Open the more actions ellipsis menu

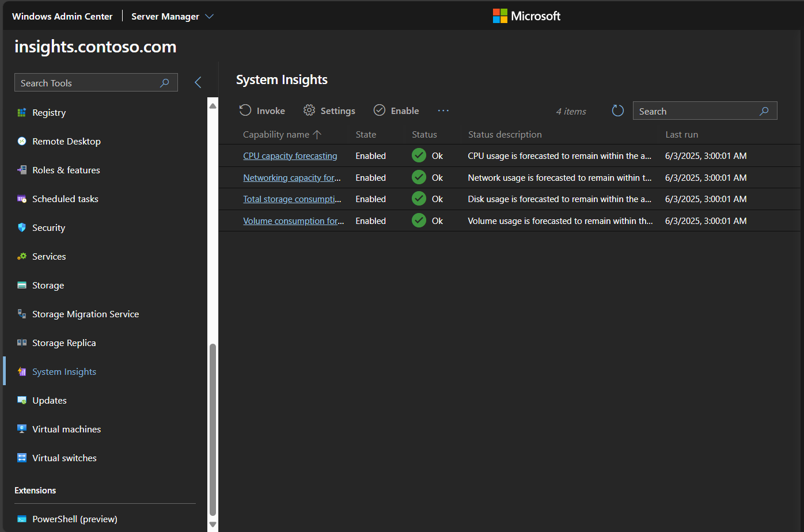coord(443,111)
